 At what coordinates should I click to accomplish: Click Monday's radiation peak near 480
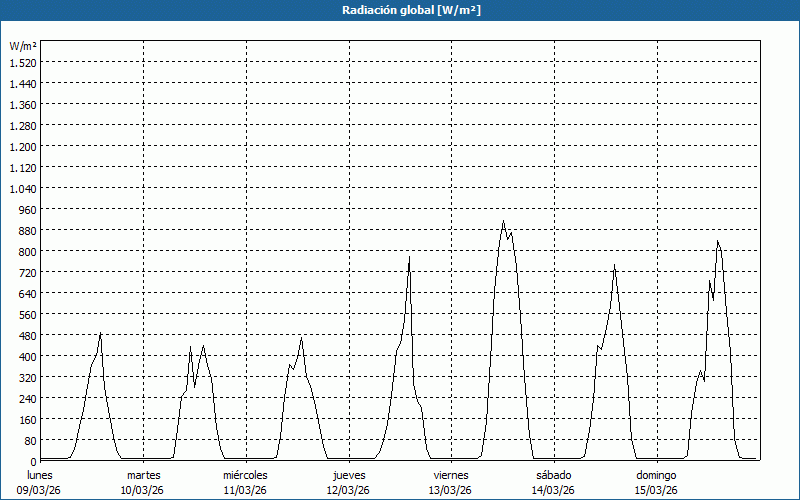coord(101,333)
